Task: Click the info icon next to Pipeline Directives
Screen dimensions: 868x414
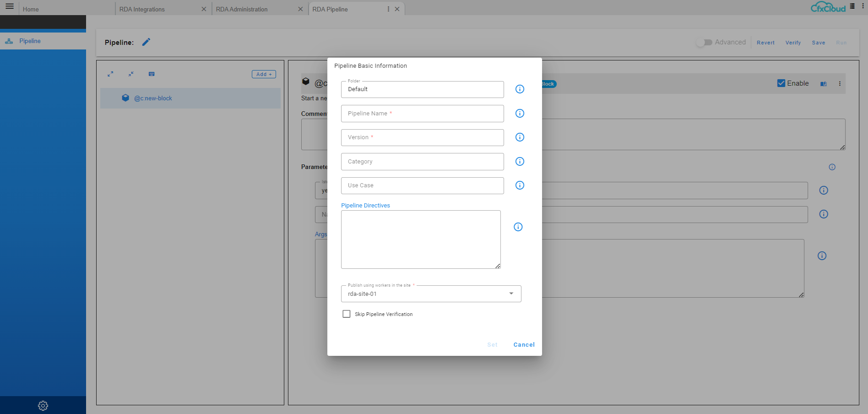Action: pos(518,227)
